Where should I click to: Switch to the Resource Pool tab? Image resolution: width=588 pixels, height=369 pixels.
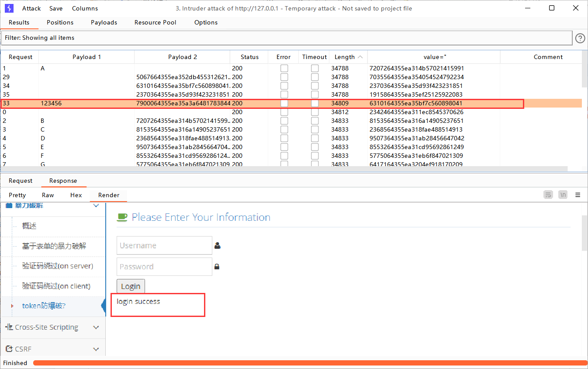point(156,22)
